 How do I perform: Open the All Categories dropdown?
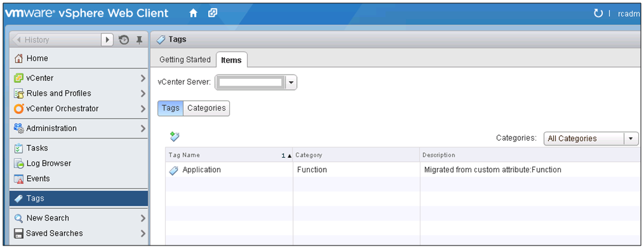[631, 139]
